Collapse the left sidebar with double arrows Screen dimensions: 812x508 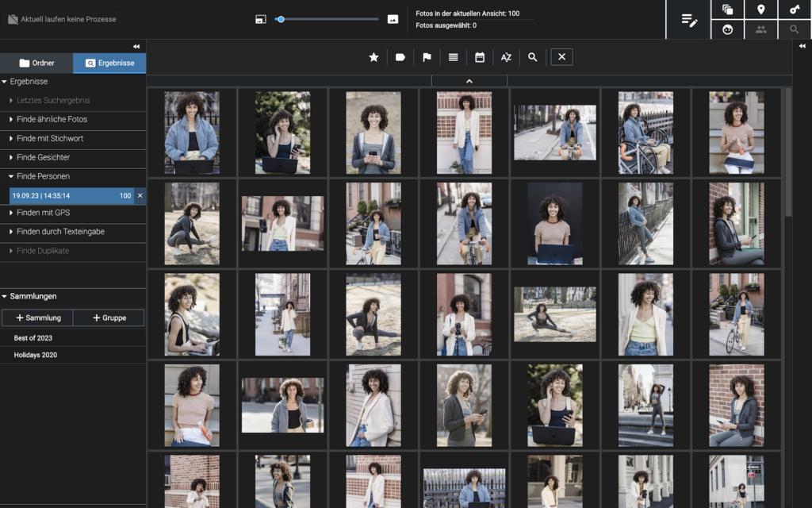136,47
